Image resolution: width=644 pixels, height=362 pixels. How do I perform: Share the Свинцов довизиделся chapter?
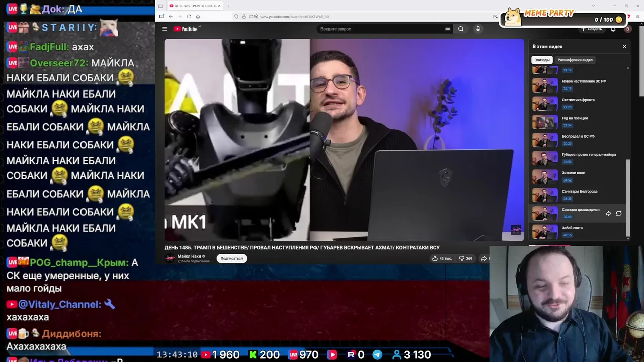click(x=608, y=213)
